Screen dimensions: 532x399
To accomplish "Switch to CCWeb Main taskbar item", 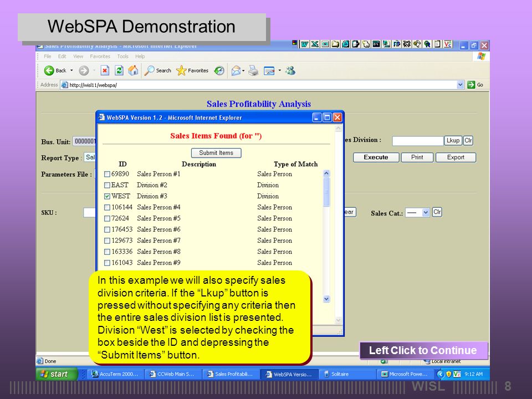I will pos(173,374).
